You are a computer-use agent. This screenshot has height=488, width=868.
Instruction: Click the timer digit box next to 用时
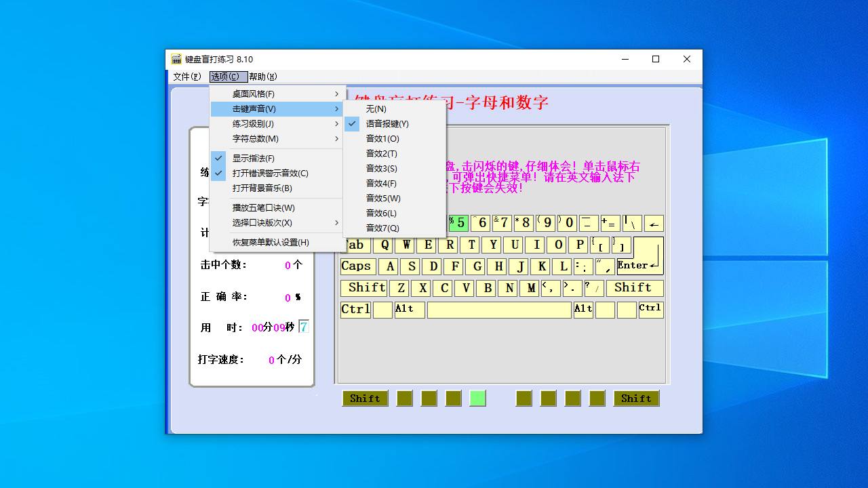coord(303,327)
